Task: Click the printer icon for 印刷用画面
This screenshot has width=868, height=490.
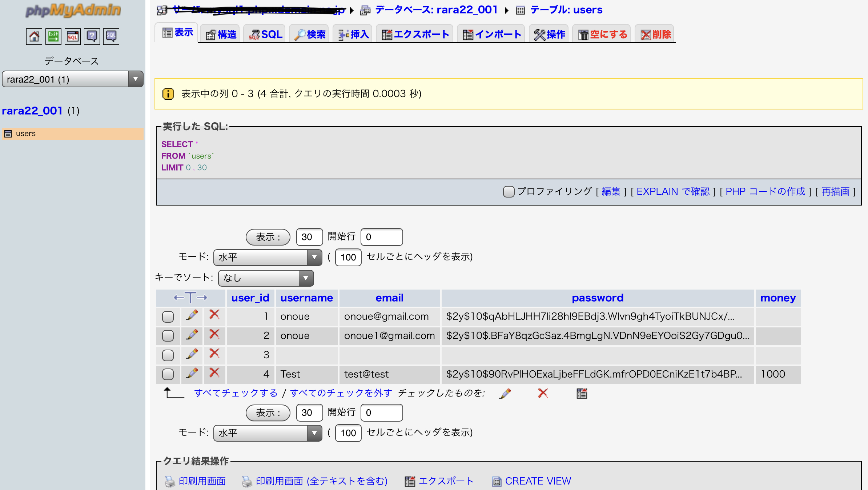Action: 170,481
